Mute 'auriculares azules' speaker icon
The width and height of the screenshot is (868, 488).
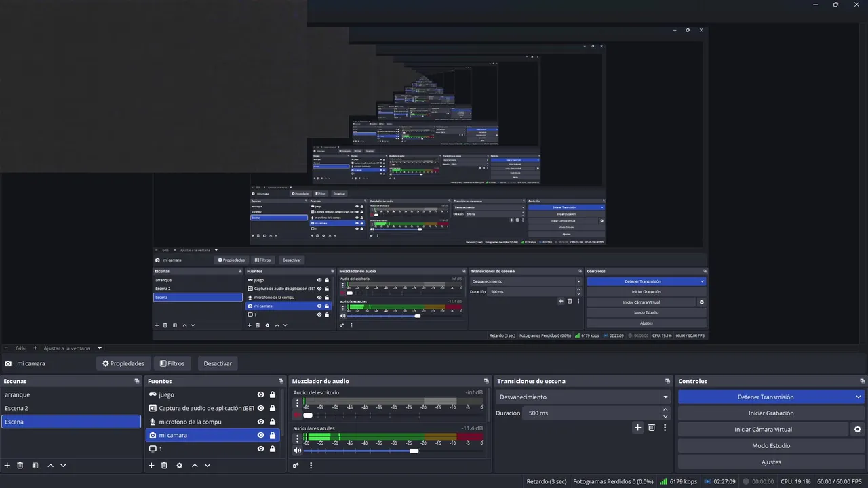297,451
